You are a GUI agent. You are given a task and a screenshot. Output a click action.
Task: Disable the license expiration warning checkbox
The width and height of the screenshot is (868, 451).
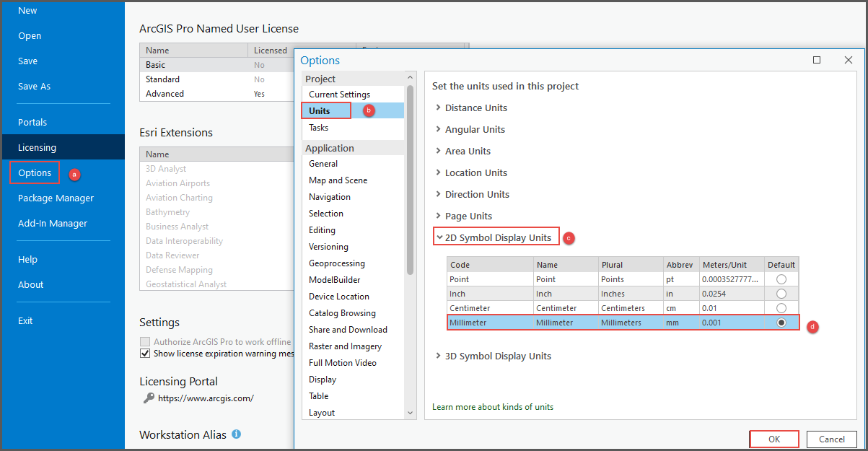(x=145, y=354)
